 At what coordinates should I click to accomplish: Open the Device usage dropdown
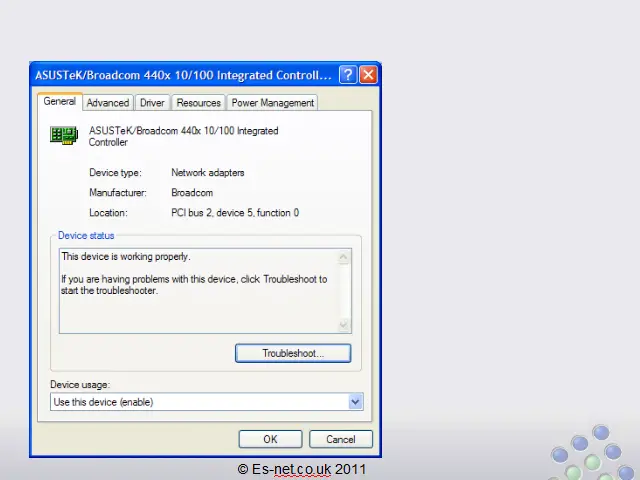[207, 402]
